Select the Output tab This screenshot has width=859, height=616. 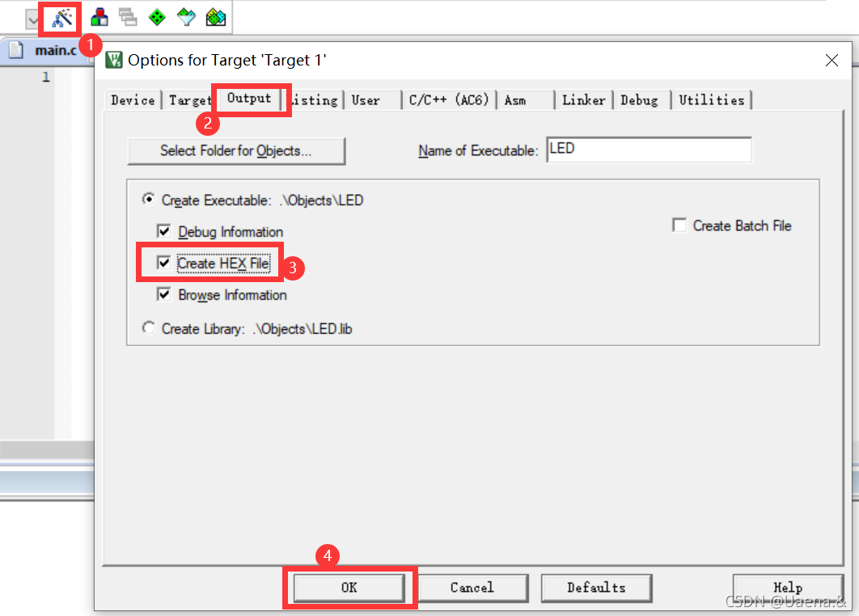point(250,99)
